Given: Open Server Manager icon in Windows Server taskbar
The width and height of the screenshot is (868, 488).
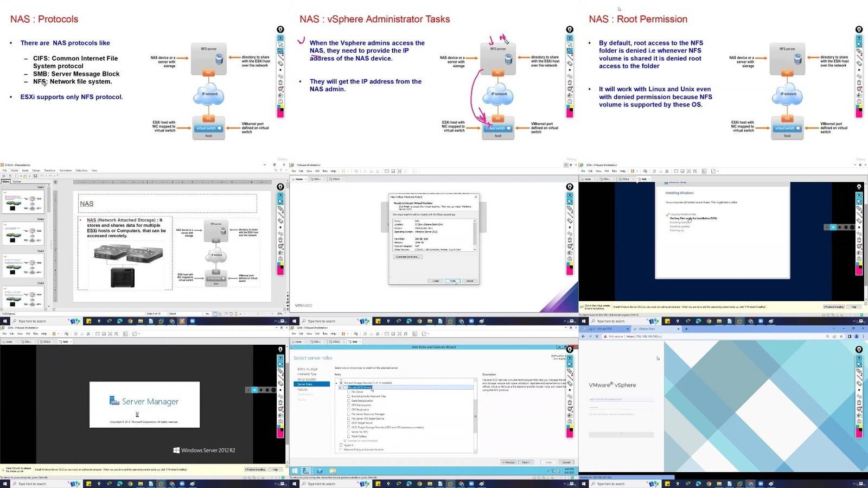Looking at the screenshot, I should click(306, 471).
